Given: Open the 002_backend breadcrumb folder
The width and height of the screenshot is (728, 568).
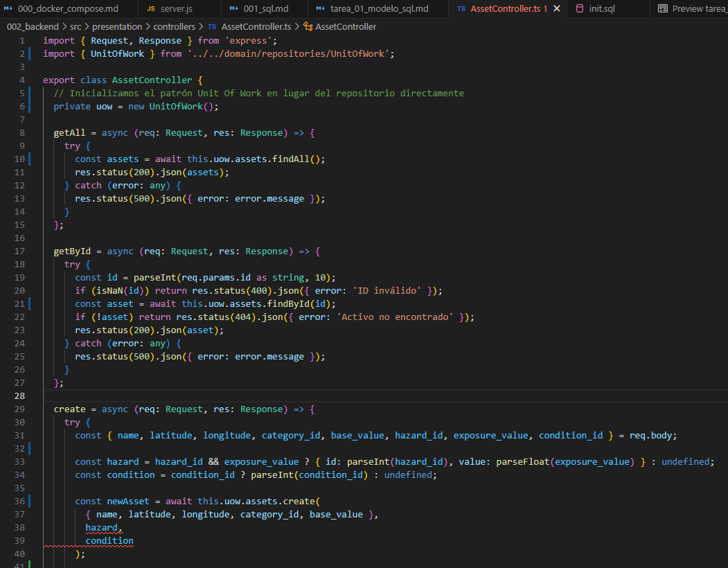Looking at the screenshot, I should (33, 27).
